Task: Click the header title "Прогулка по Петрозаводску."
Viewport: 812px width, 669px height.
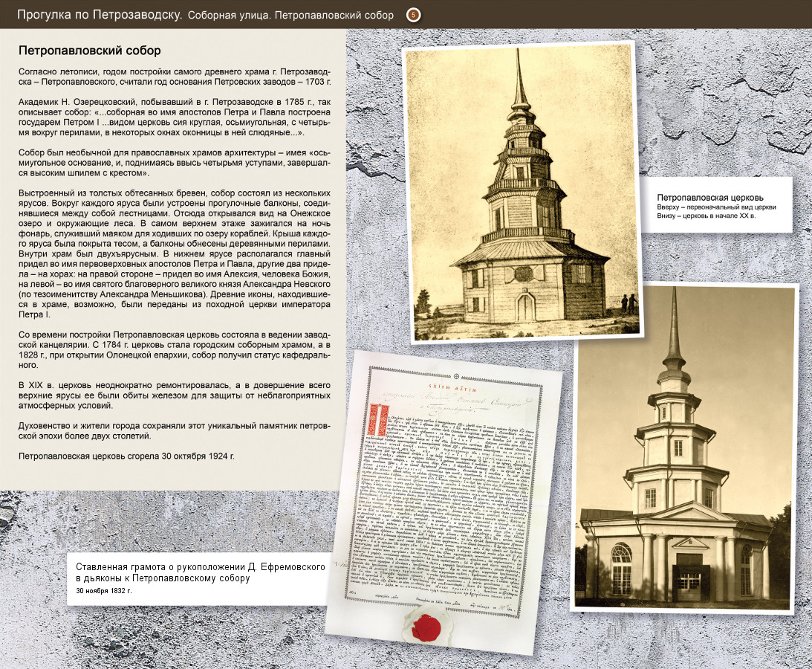Action: (x=100, y=15)
